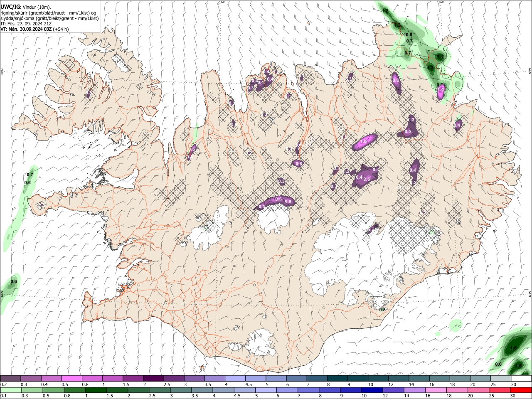
Task: Click the darkest green swatch labeled 1
Action: tap(96, 390)
